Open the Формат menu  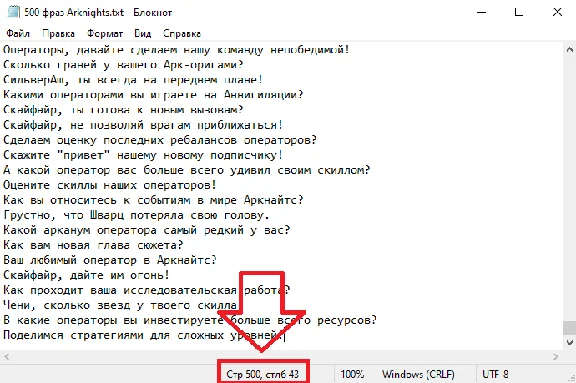(105, 34)
